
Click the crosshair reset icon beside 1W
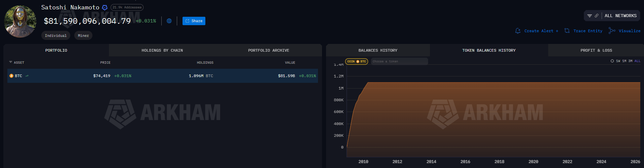(x=612, y=61)
